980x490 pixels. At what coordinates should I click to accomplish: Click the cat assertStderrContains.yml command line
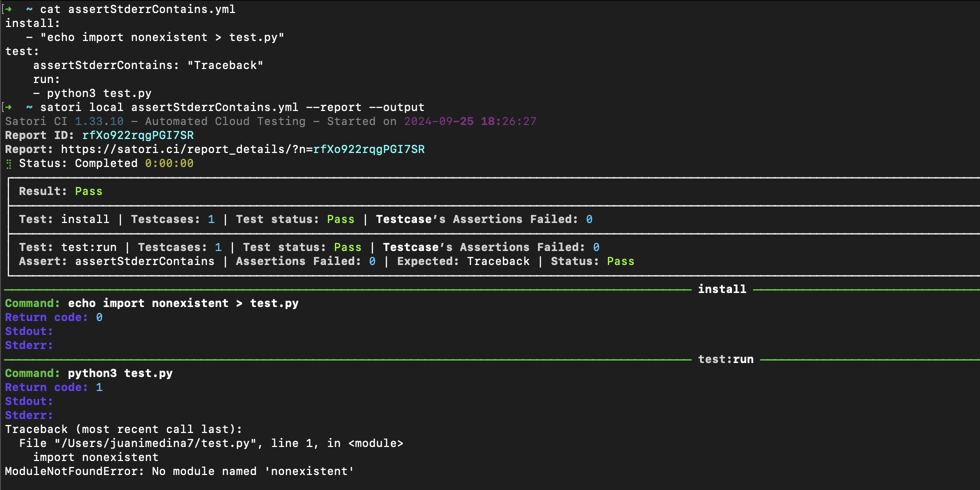(138, 9)
